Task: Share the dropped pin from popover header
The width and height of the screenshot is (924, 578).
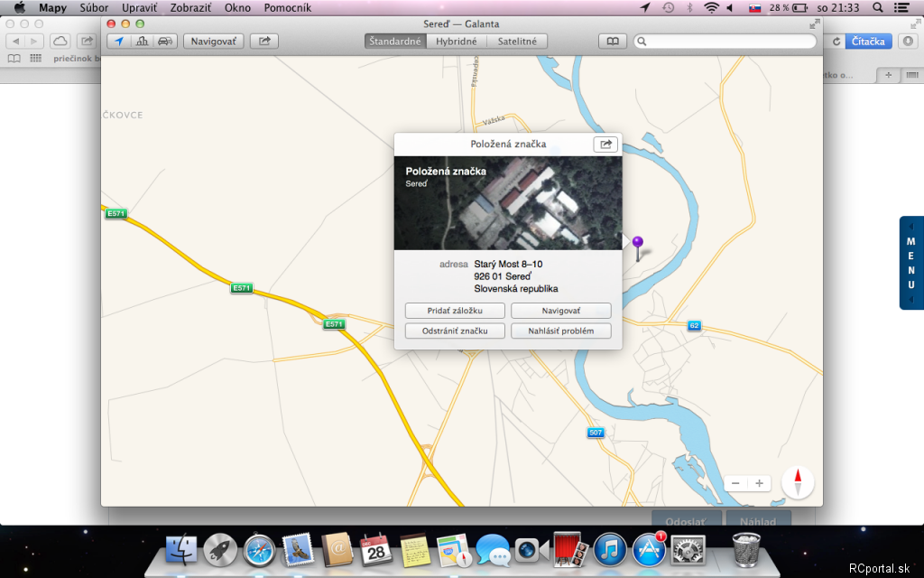Action: coord(605,144)
